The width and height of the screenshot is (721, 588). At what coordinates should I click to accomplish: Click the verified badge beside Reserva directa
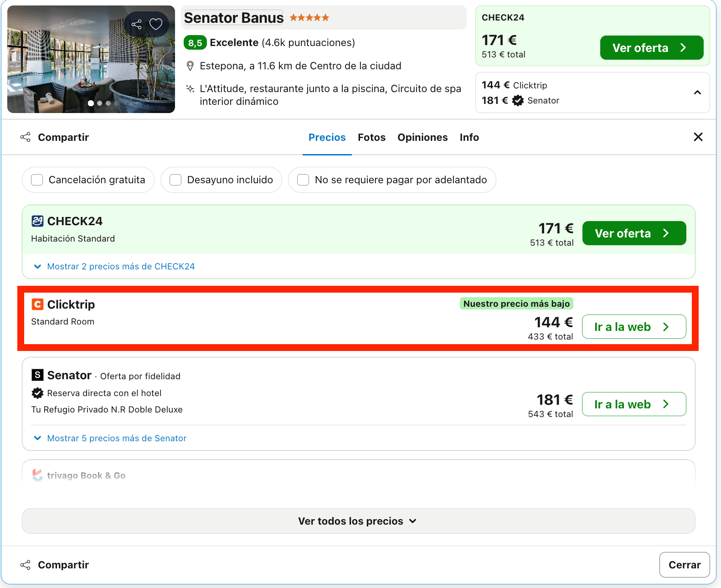pos(37,393)
